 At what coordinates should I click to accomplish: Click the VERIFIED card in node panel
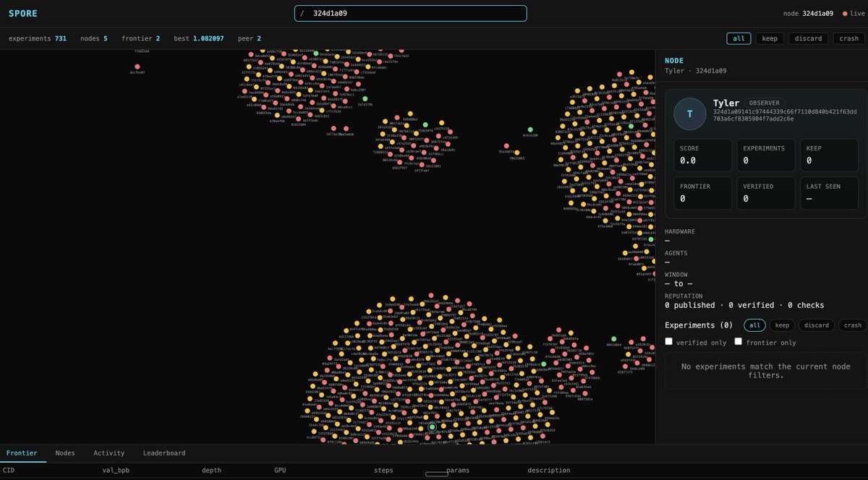(765, 193)
